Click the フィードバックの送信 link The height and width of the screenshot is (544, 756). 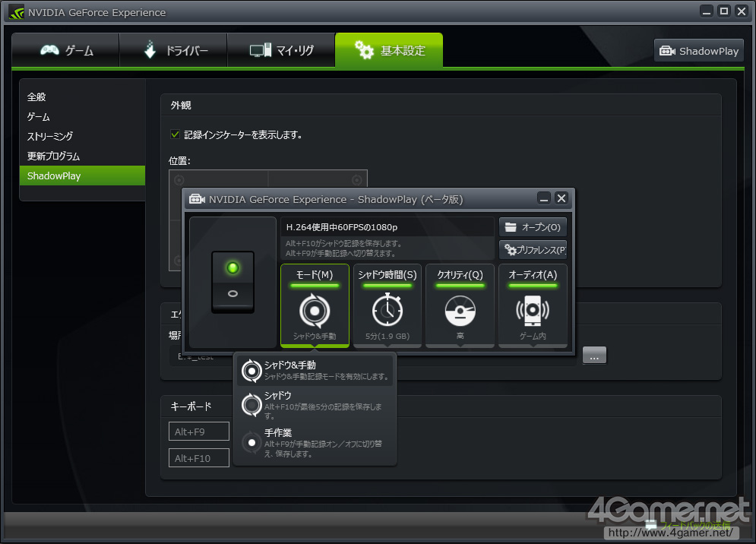(694, 525)
